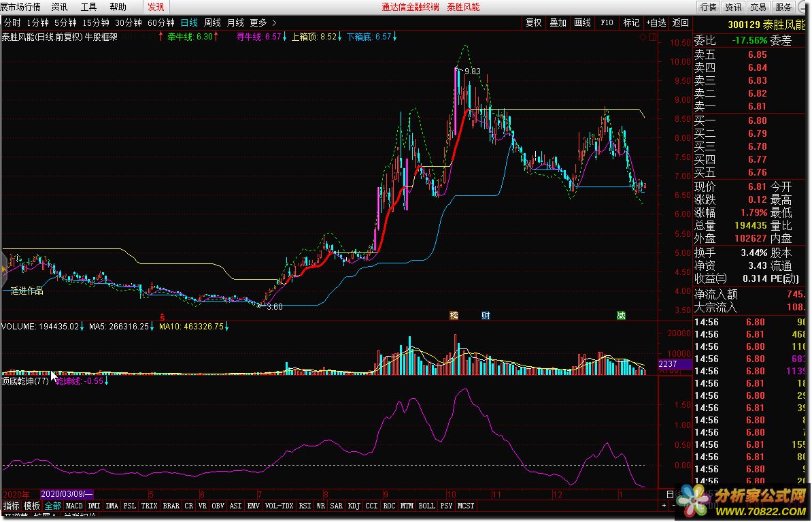Click the 标记 mark button
This screenshot has width=812, height=522.
630,23
